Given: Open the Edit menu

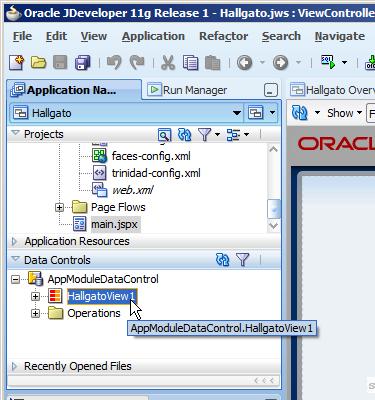Looking at the screenshot, I should point(56,36).
